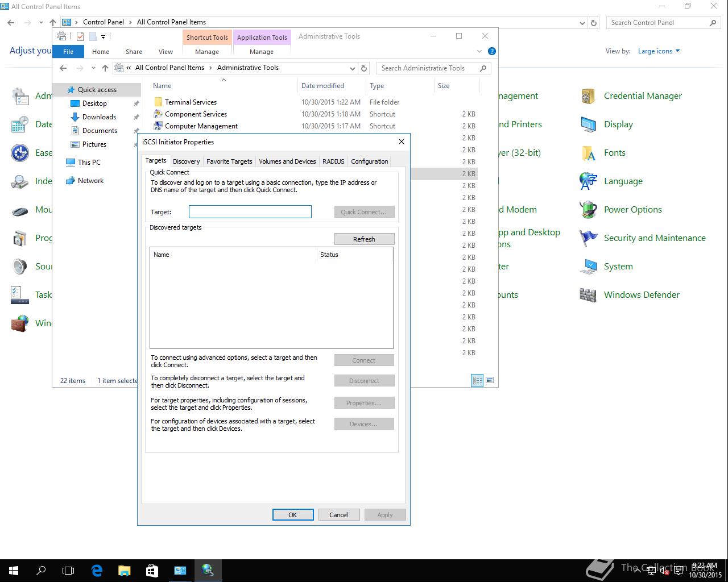Expand the Explorer ribbon chevron
This screenshot has height=582, width=728.
pos(479,51)
